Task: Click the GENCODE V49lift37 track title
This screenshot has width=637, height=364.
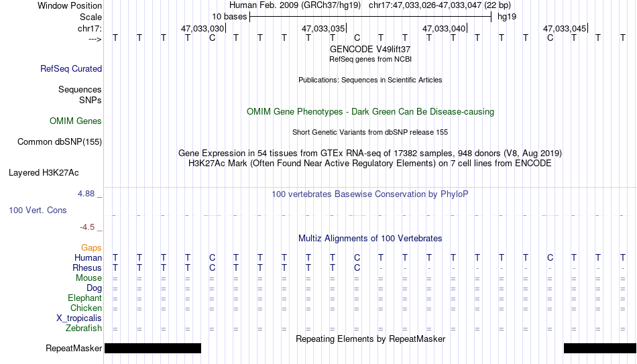Action: (370, 49)
